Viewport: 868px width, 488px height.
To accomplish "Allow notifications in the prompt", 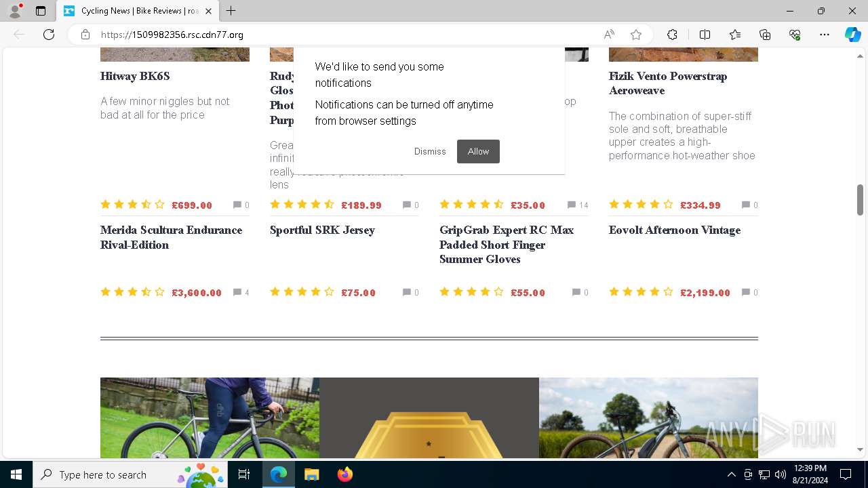I will 478,151.
